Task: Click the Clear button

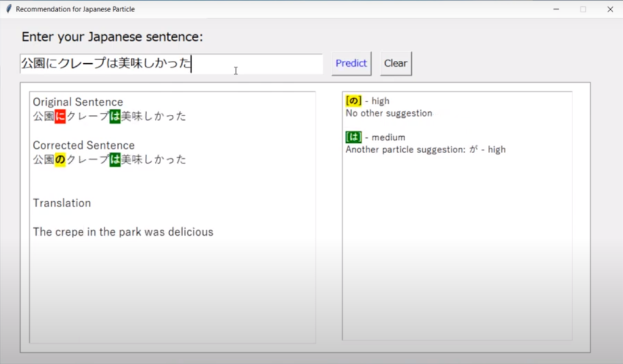Action: pos(395,64)
